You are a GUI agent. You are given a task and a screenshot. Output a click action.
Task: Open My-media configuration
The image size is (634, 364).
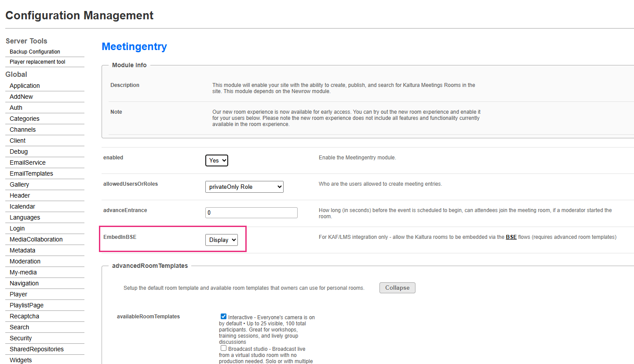pyautogui.click(x=23, y=272)
